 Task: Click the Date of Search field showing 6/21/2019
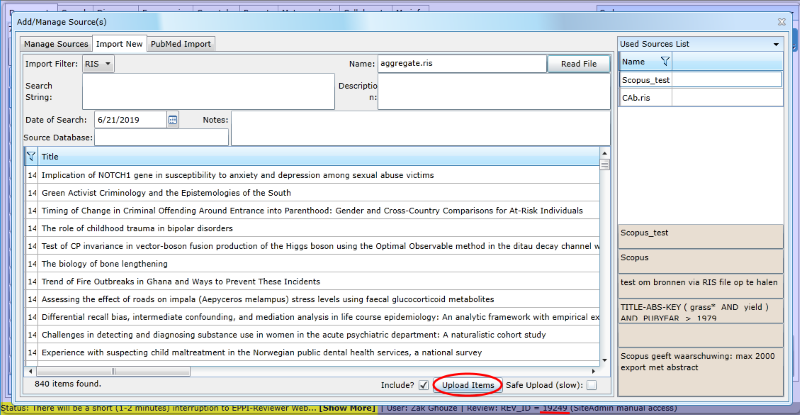click(131, 120)
